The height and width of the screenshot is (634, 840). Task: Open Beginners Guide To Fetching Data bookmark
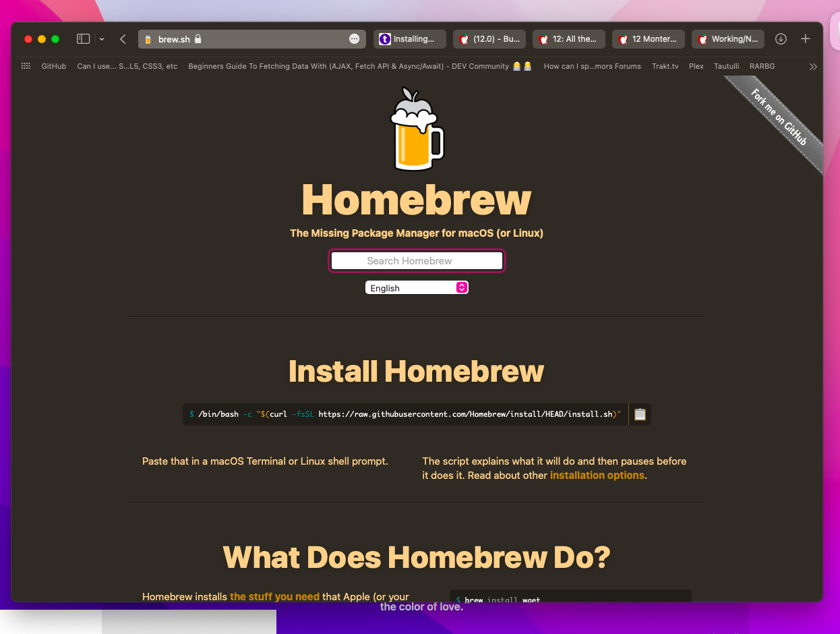pyautogui.click(x=360, y=66)
